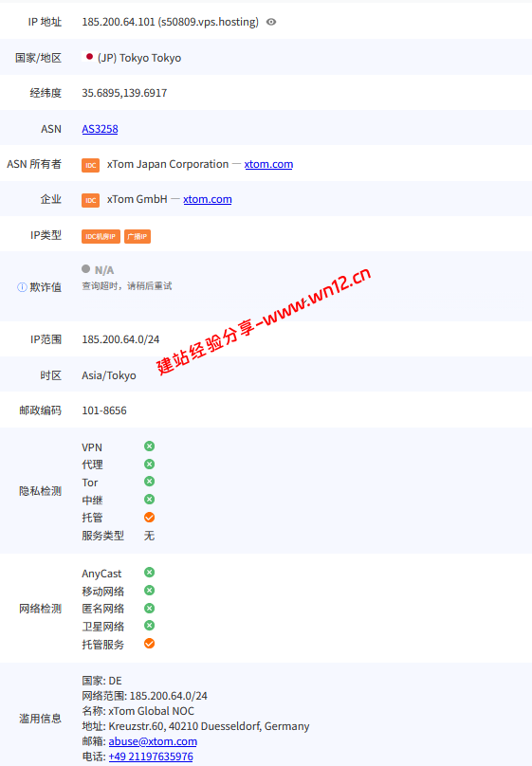Viewport: 532px width, 766px height.
Task: Click the IP类型 row label
Action: [x=46, y=235]
